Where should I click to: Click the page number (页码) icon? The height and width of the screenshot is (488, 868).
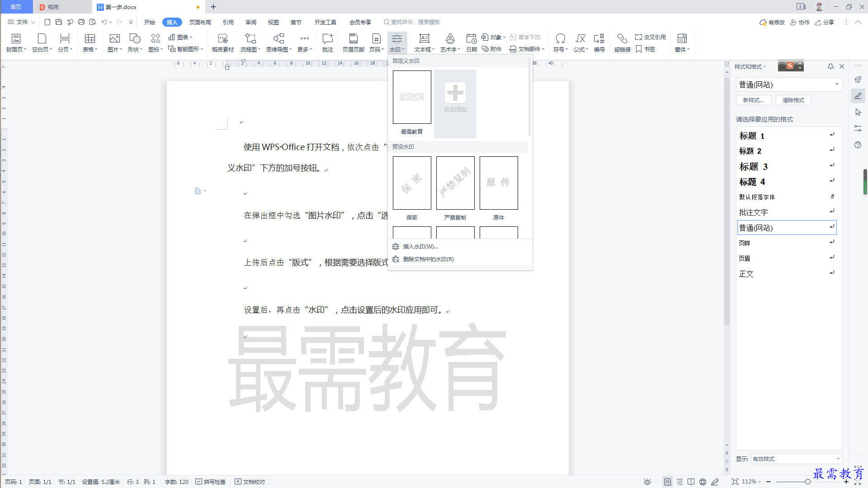tap(376, 39)
